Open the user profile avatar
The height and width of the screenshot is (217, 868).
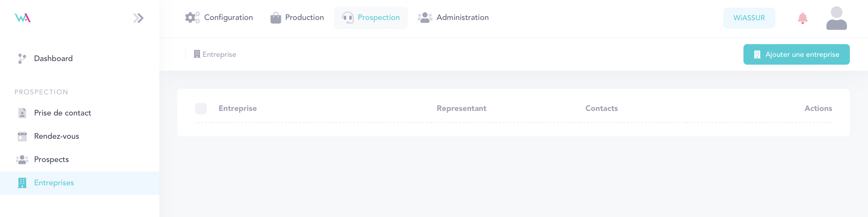point(836,18)
